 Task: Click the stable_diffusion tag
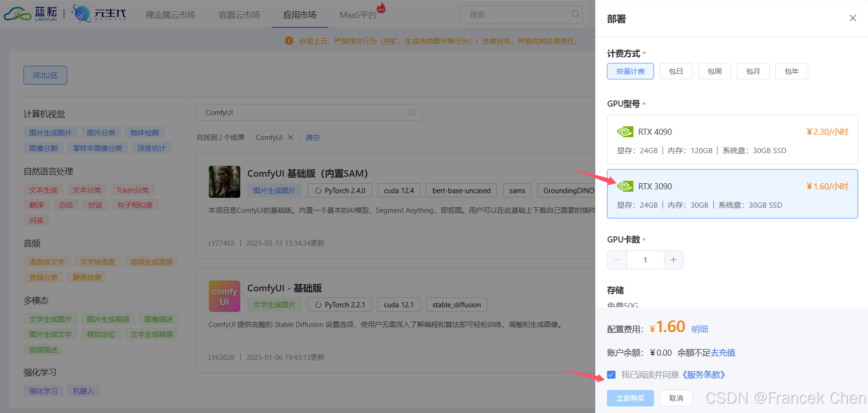(457, 305)
